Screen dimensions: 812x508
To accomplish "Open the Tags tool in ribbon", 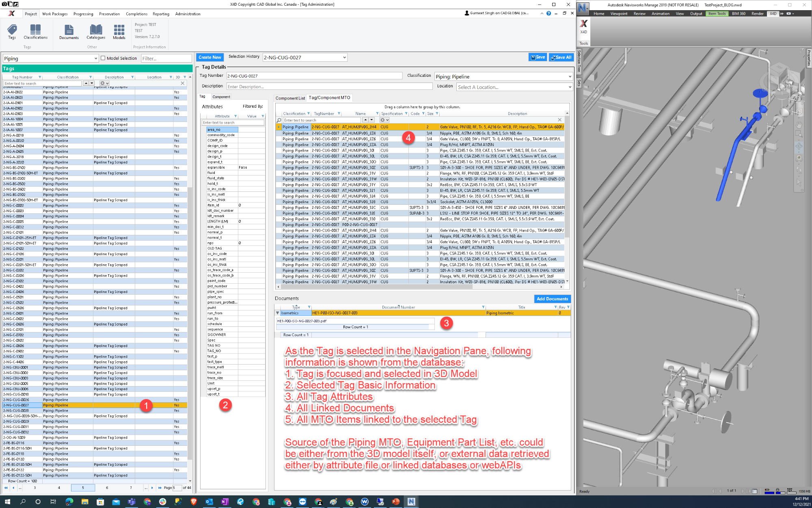I will coord(12,32).
